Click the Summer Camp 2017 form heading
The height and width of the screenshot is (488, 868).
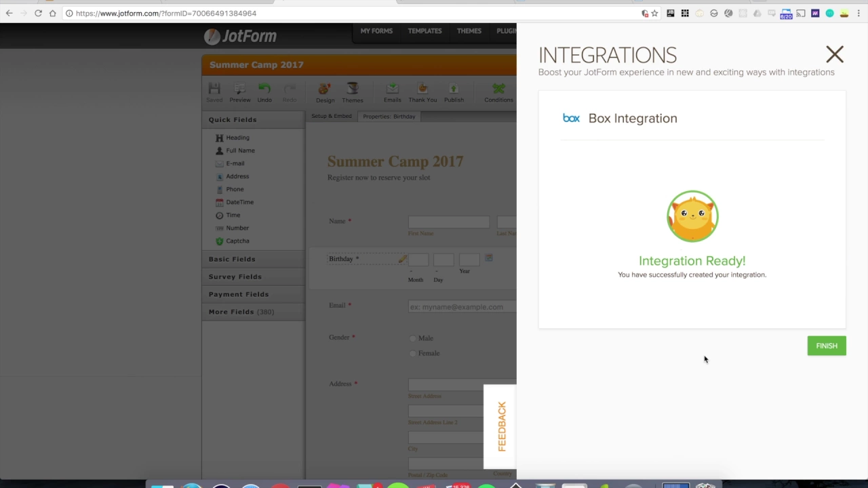(x=395, y=161)
